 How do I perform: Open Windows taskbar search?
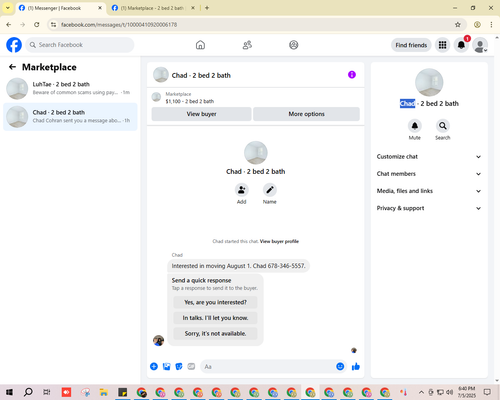pyautogui.click(x=28, y=392)
